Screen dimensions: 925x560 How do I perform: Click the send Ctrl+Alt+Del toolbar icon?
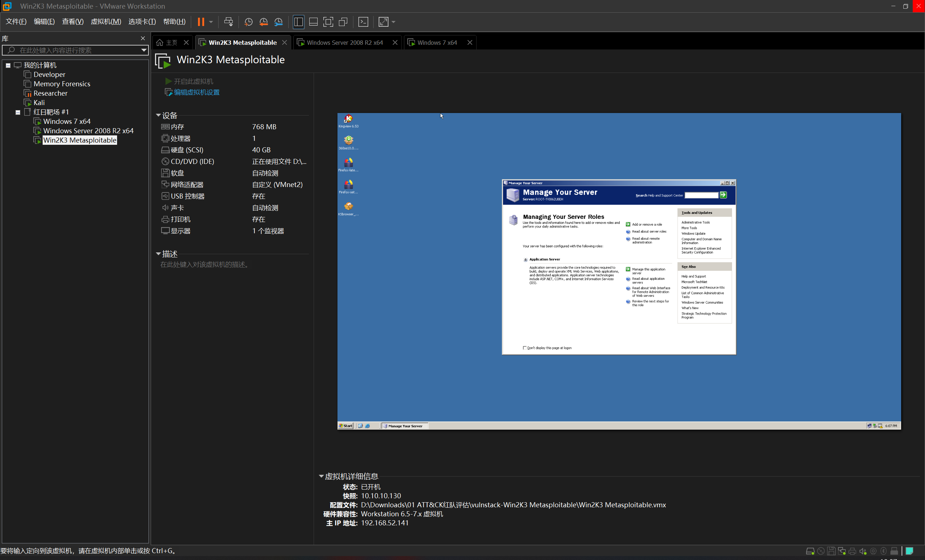coord(228,22)
